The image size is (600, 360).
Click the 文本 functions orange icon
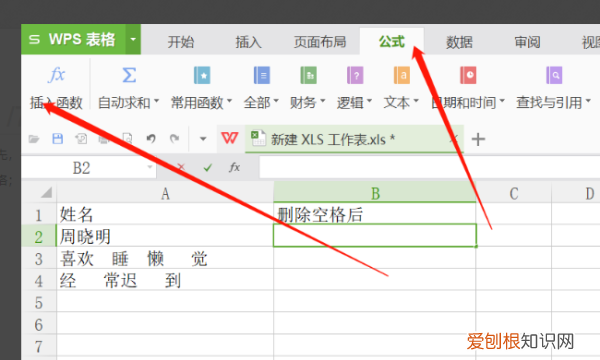click(x=402, y=75)
